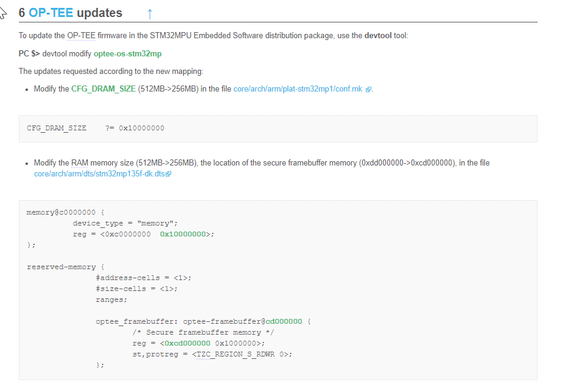This screenshot has width=588, height=388.
Task: Click the green optee-os-stm32mp command argument
Action: coord(127,53)
